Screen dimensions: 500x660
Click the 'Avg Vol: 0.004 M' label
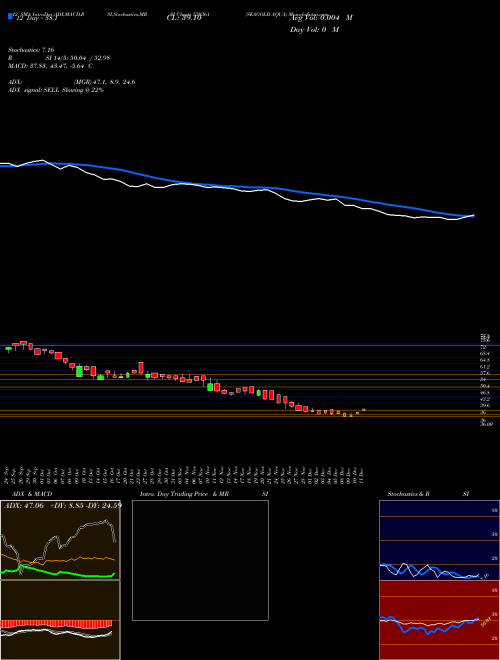(x=321, y=18)
